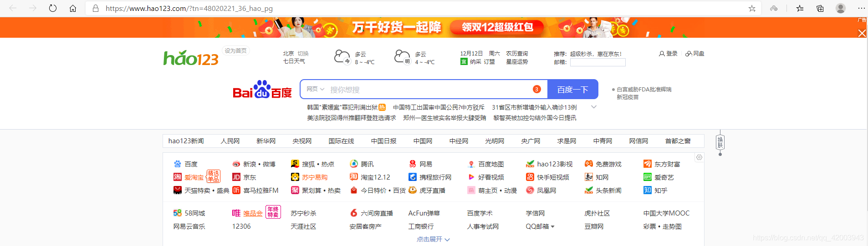Open browser collections icon
868x246 pixels.
pyautogui.click(x=820, y=8)
